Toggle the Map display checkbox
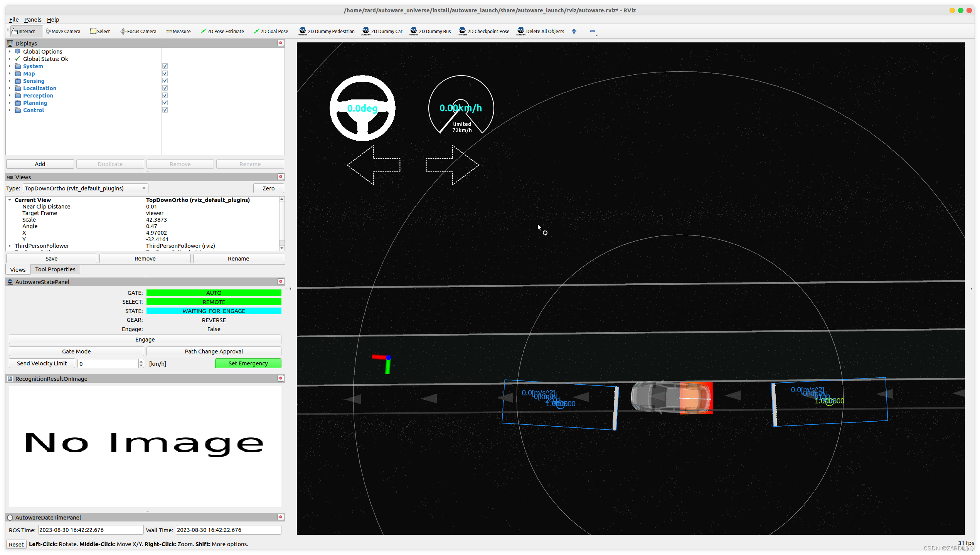This screenshot has width=980, height=555. coord(165,74)
